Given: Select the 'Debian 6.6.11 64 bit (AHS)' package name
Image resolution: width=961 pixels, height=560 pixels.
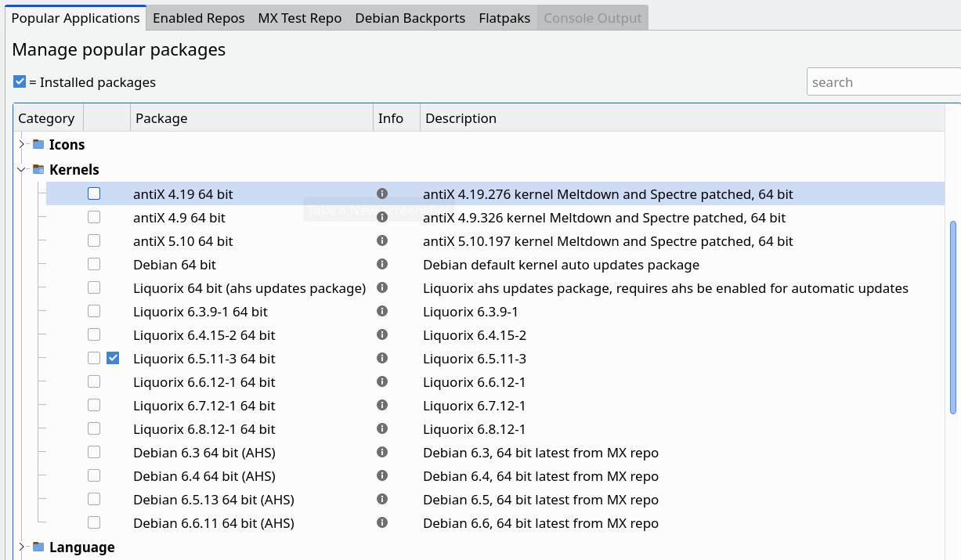Looking at the screenshot, I should tap(214, 523).
